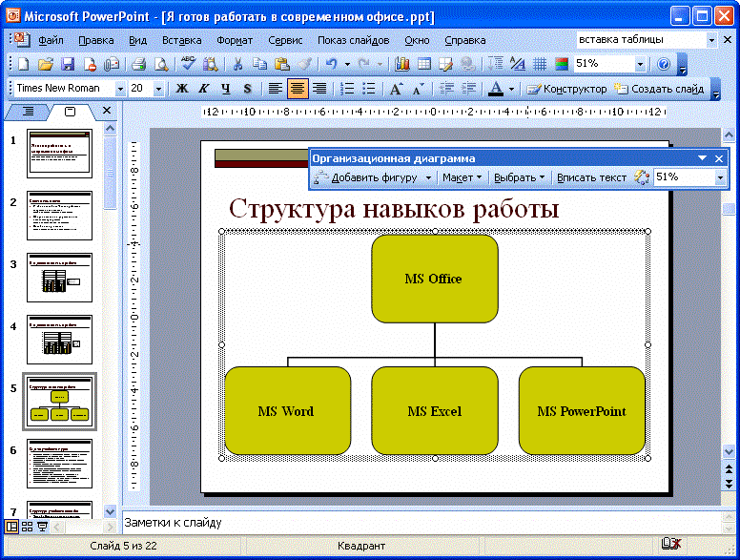The image size is (740, 560).
Task: Open the Выбрать dropdown
Action: pos(519,177)
